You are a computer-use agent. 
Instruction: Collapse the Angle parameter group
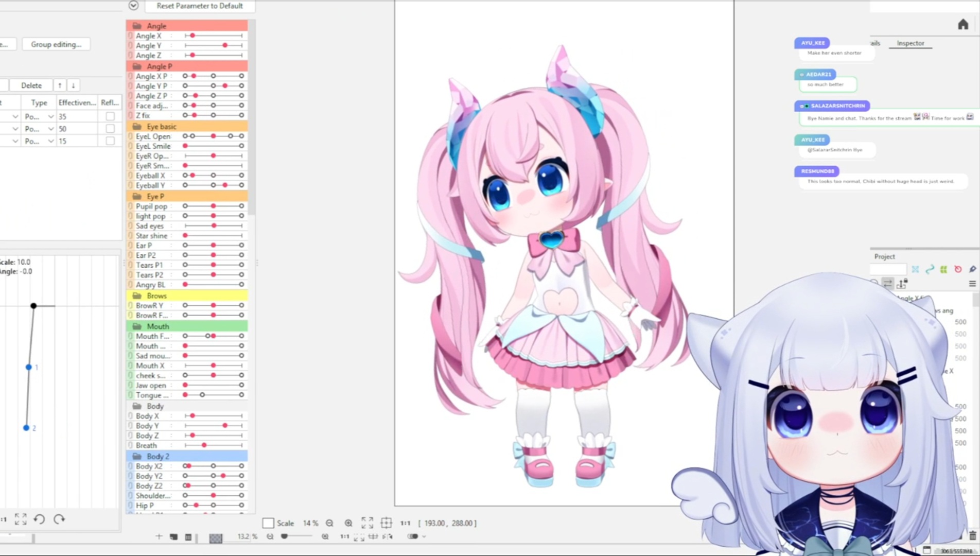137,26
